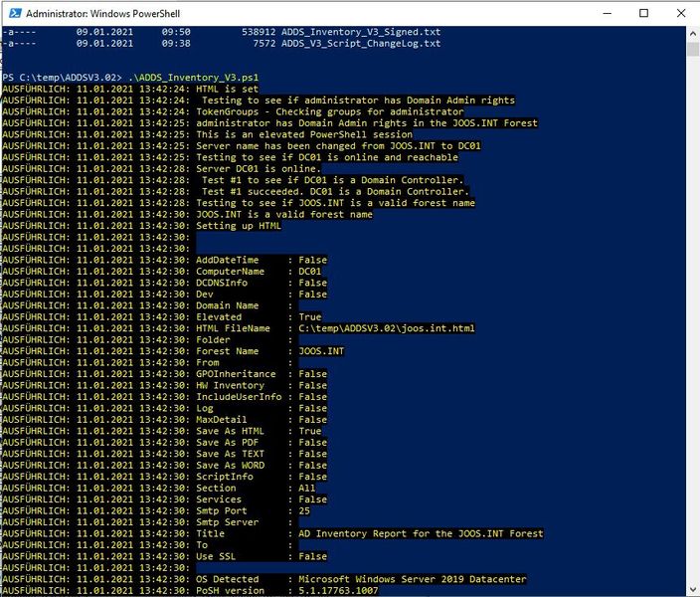Click the 'Domain Name' label
700x597 pixels.
(x=228, y=305)
